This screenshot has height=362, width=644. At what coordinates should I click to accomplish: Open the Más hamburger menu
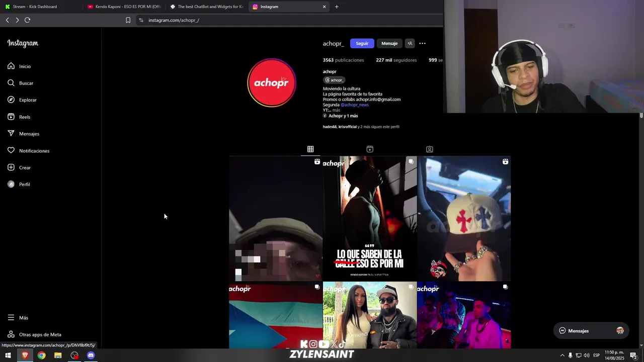coord(18,318)
